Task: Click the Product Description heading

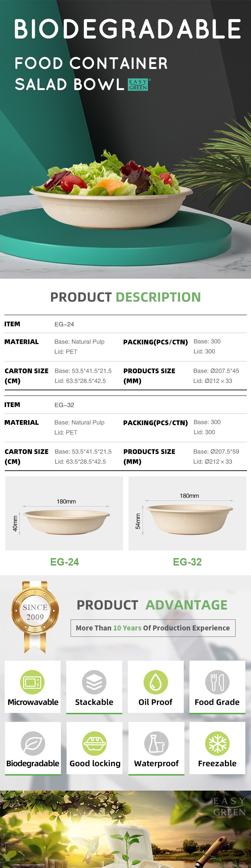Action: pyautogui.click(x=125, y=297)
